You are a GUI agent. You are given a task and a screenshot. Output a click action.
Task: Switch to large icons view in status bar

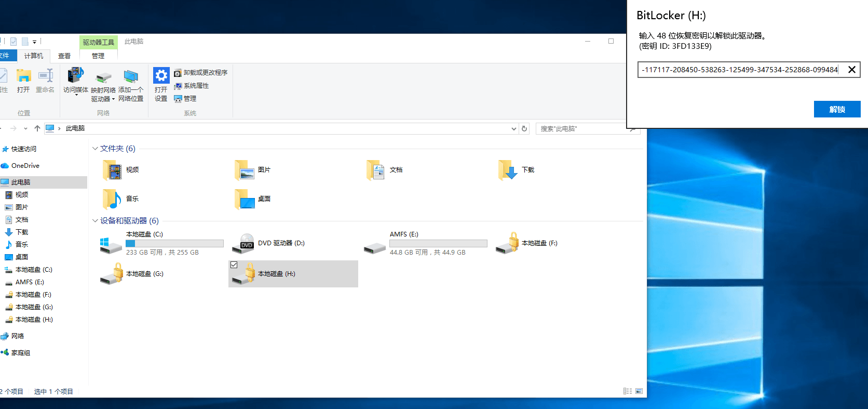point(639,391)
